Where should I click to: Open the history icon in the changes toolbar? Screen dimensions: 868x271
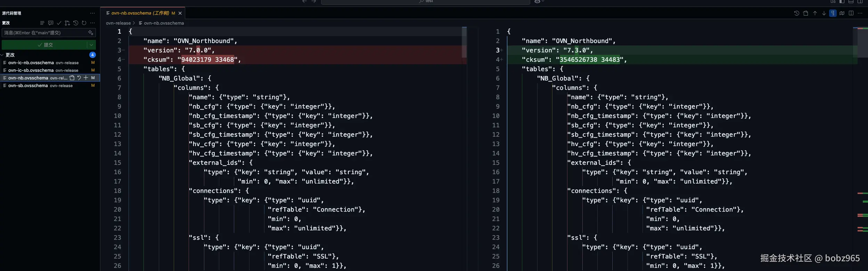76,23
